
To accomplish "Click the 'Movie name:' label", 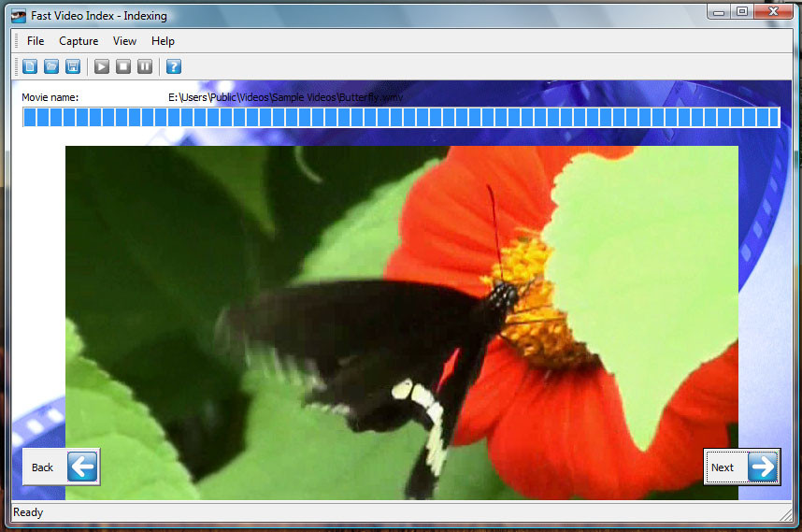I will (50, 97).
